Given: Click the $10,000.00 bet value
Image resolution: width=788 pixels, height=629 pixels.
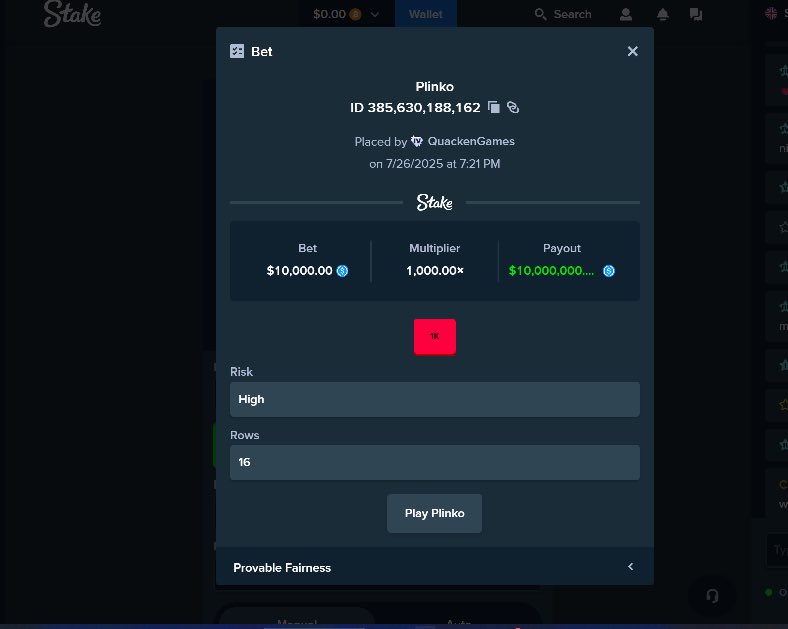Looking at the screenshot, I should pyautogui.click(x=300, y=271).
